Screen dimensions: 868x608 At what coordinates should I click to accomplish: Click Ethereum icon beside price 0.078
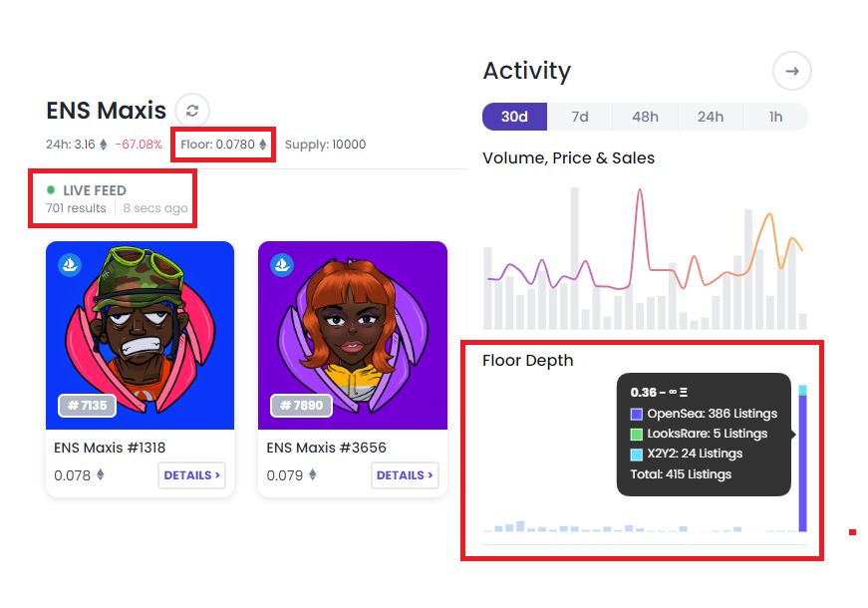point(101,474)
